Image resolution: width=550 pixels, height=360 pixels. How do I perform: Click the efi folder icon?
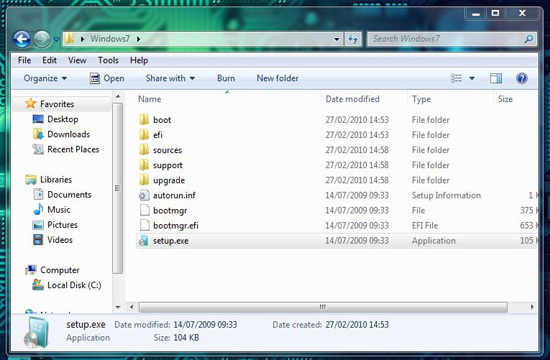[x=144, y=135]
